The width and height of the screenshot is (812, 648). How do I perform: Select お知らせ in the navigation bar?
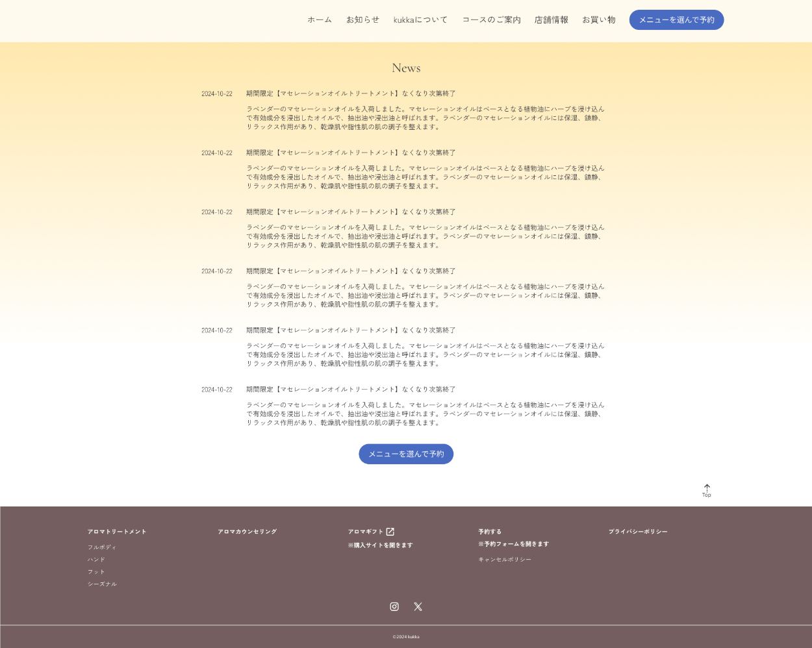point(362,20)
